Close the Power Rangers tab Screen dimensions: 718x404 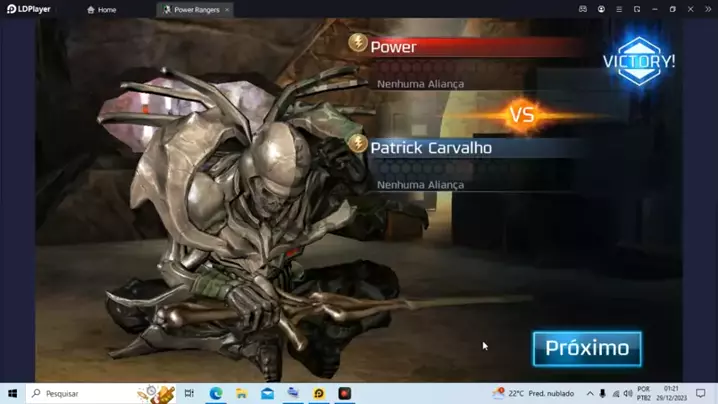[227, 10]
